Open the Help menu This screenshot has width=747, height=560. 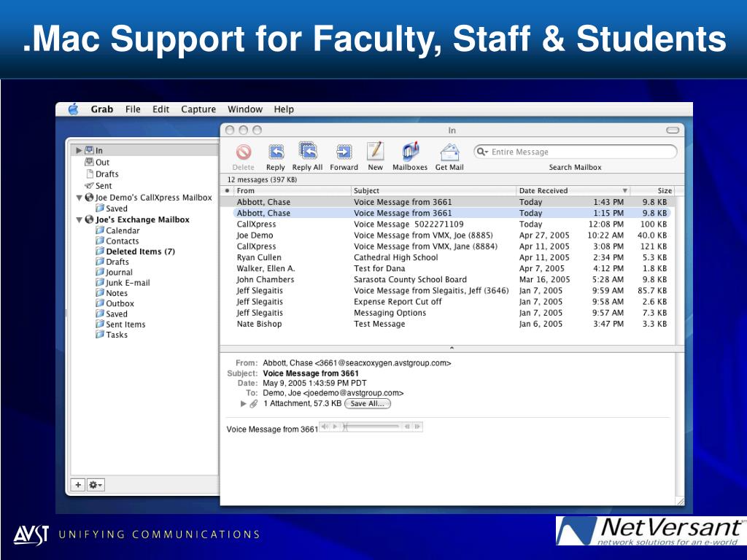point(284,109)
